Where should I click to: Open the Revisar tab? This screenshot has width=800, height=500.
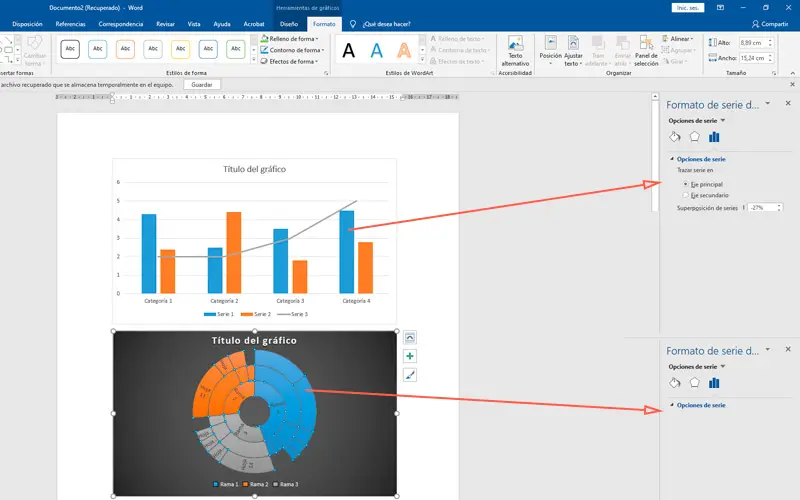tap(165, 24)
